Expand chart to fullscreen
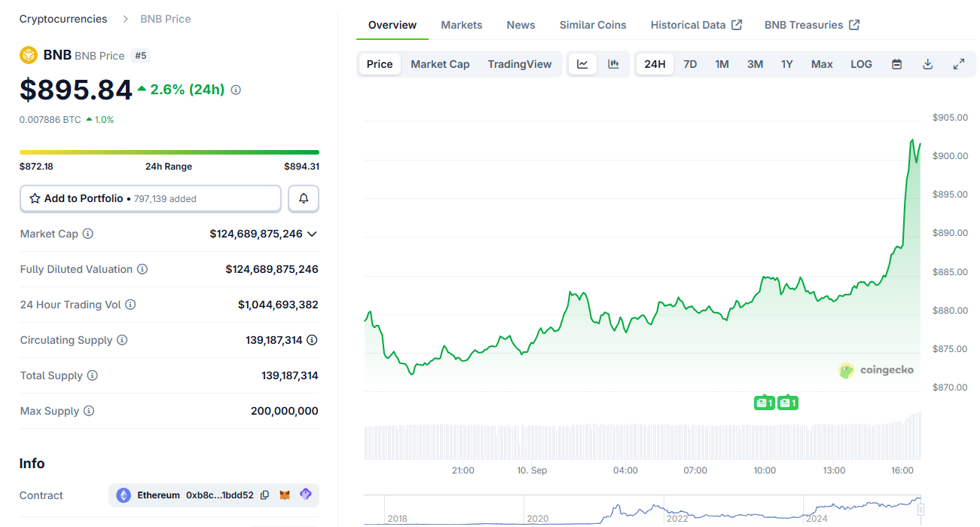 (x=958, y=64)
